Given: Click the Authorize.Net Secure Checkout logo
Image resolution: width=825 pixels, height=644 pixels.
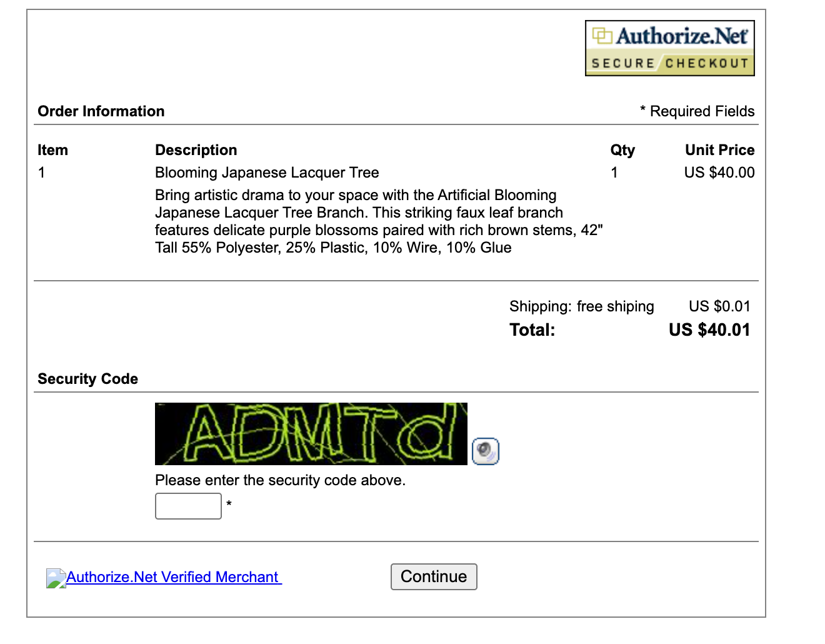Looking at the screenshot, I should click(669, 48).
